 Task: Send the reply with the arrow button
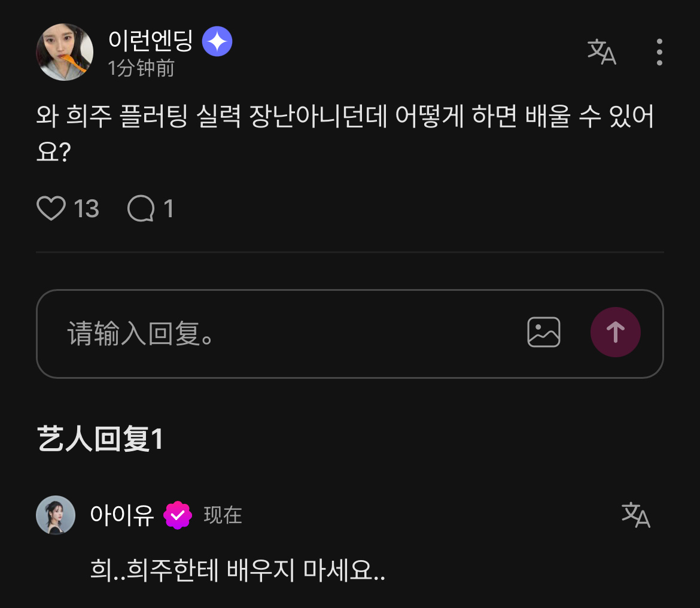[x=616, y=332]
